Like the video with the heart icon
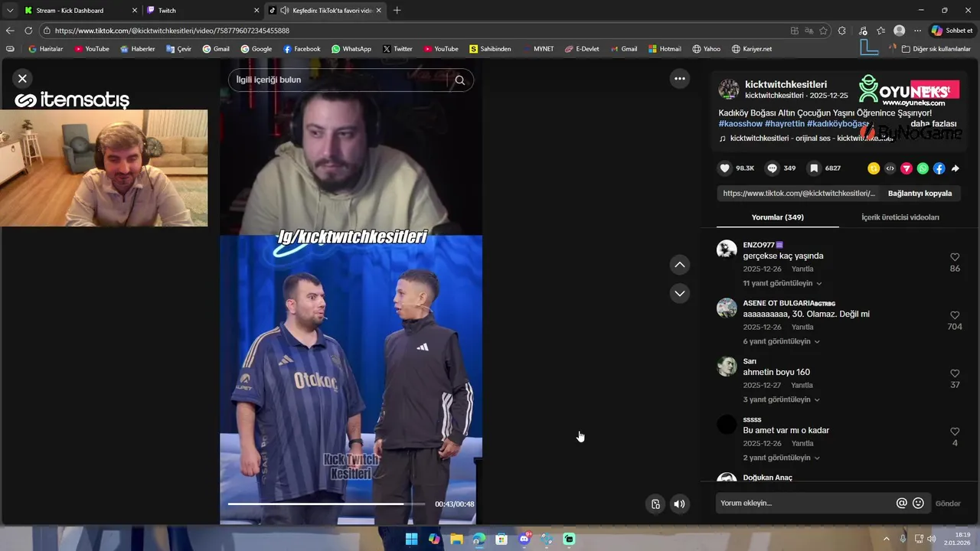 pos(724,168)
